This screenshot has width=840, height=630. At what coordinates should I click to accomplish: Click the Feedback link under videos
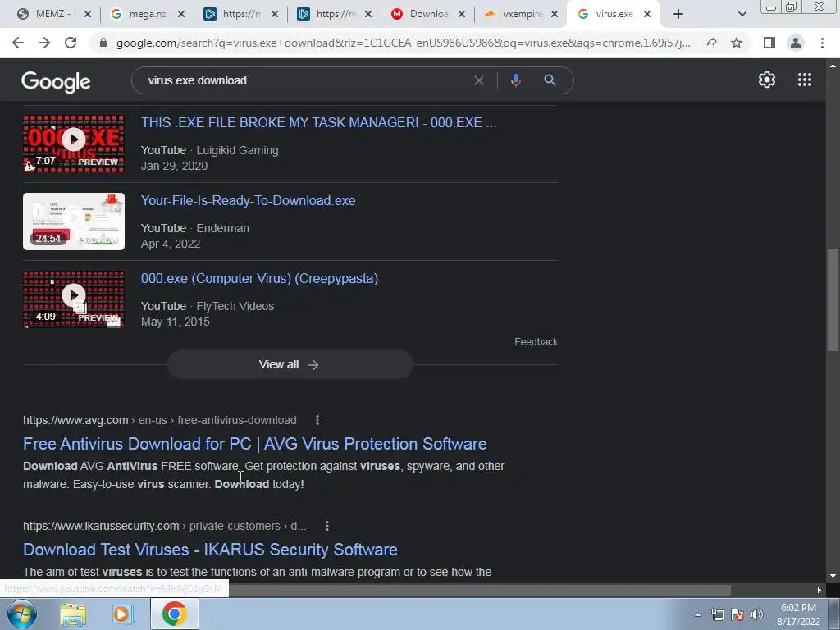click(x=536, y=342)
